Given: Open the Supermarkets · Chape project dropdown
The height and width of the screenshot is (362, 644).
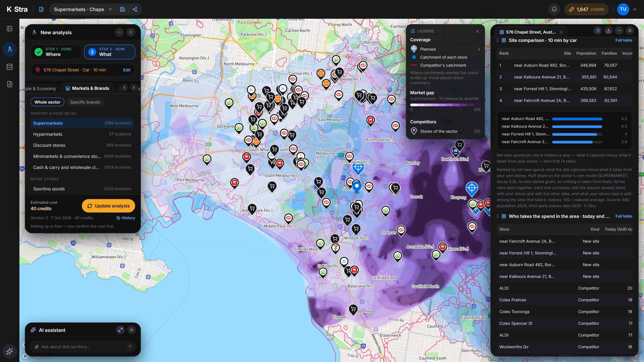Looking at the screenshot, I should pos(83,10).
